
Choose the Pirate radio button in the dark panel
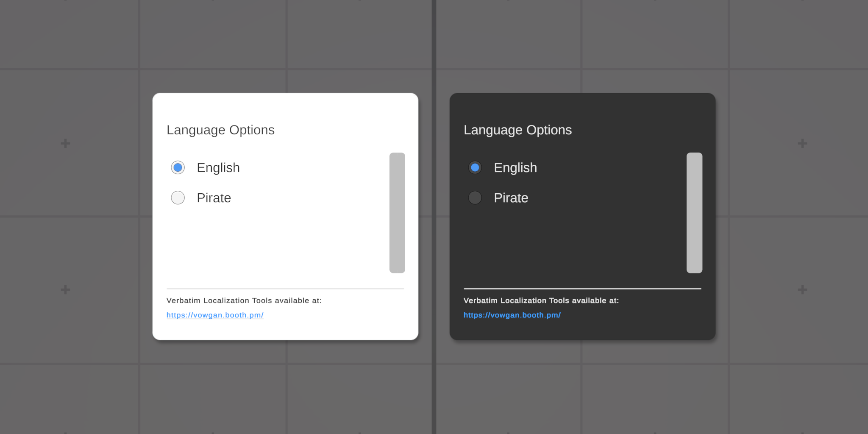[475, 198]
